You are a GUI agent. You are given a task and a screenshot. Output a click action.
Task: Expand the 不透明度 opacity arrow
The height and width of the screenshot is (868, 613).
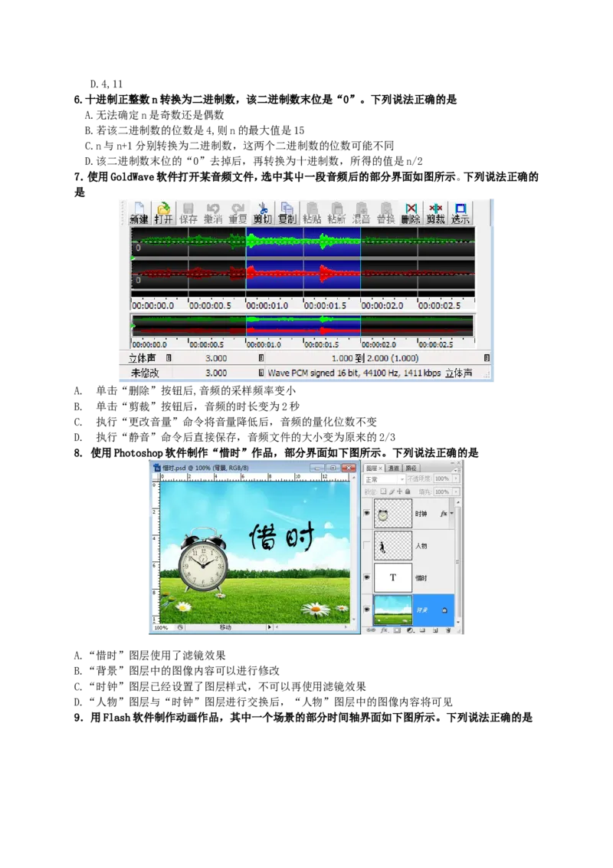point(457,479)
